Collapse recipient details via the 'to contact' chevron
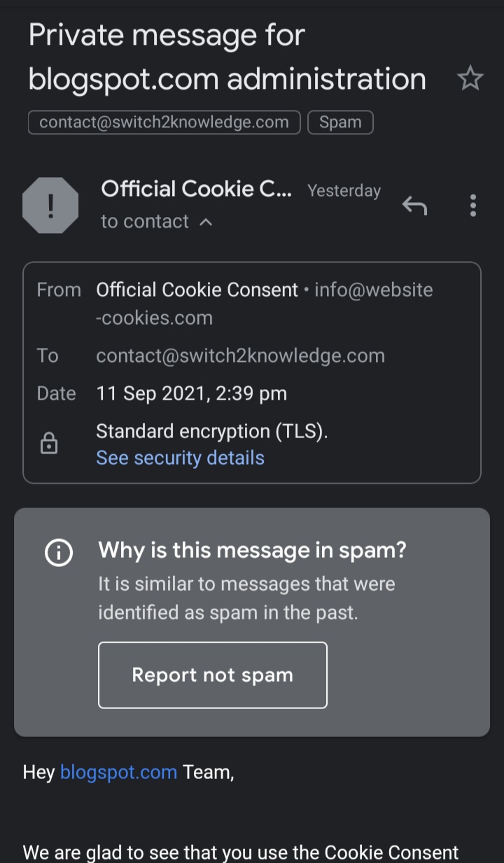The image size is (504, 863). point(206,222)
